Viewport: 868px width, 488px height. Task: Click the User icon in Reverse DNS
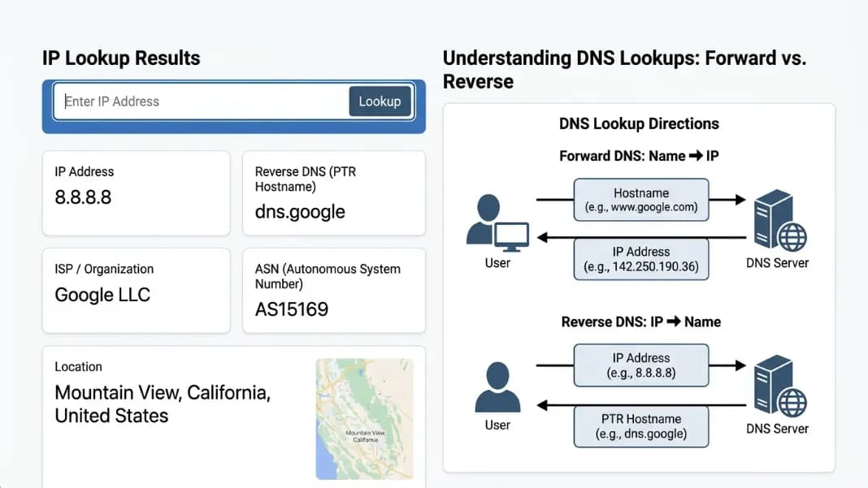(x=497, y=387)
